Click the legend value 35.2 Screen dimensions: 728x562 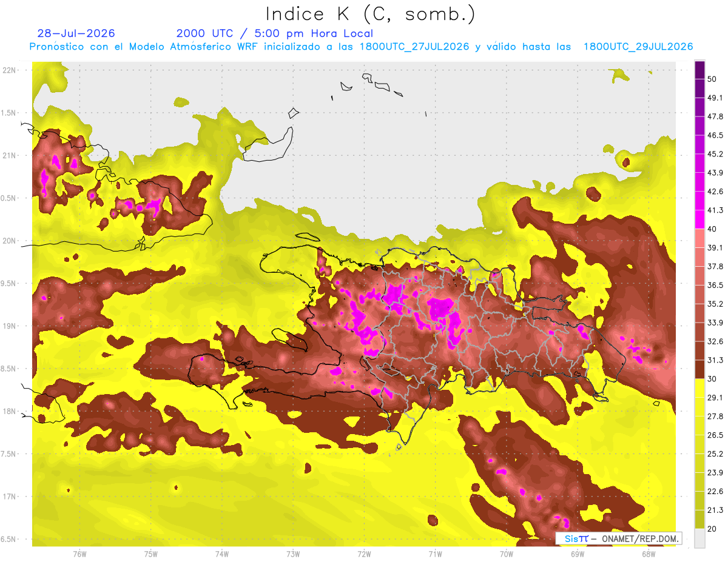pyautogui.click(x=715, y=304)
